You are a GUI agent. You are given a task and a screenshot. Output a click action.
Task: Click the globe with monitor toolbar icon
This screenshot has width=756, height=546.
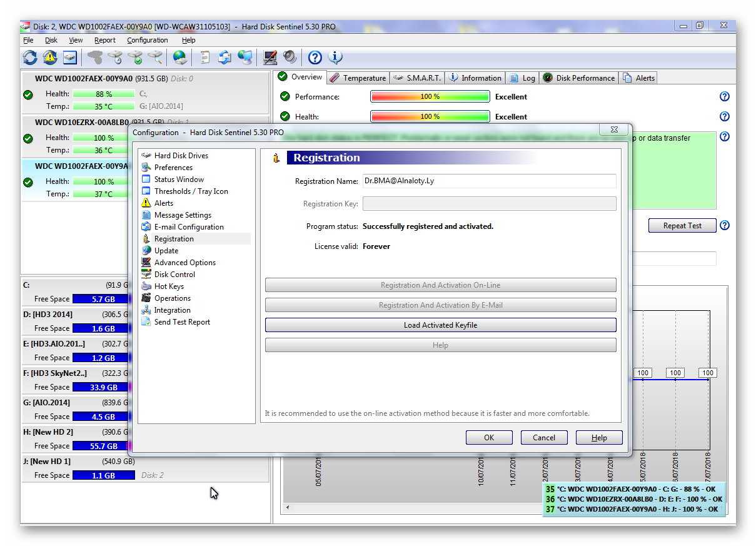(x=245, y=58)
